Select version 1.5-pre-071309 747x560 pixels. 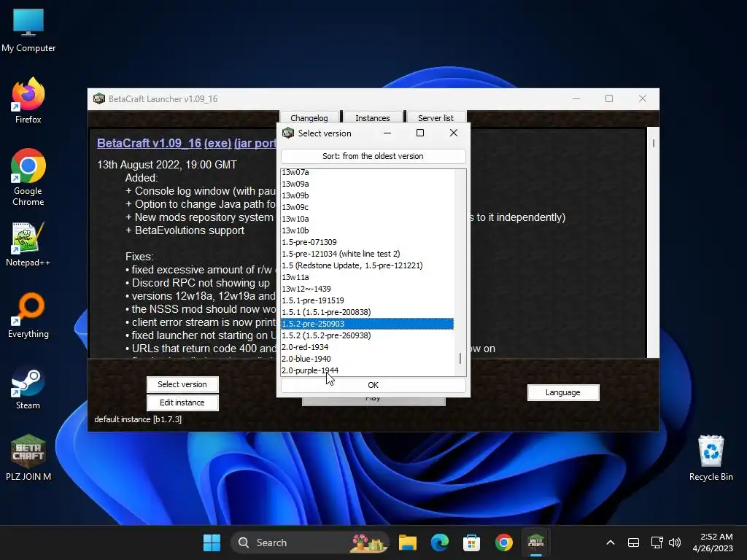click(x=367, y=242)
